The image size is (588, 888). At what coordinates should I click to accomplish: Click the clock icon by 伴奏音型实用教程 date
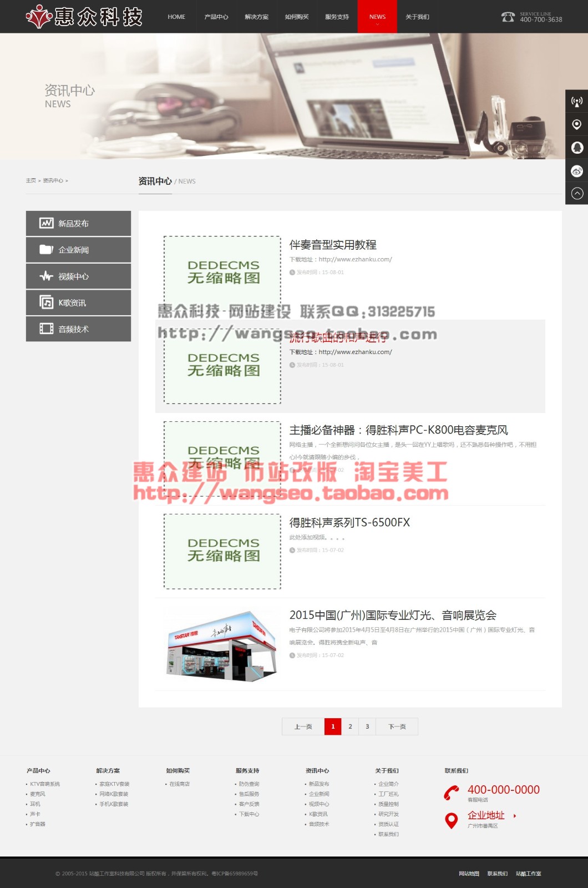[292, 273]
